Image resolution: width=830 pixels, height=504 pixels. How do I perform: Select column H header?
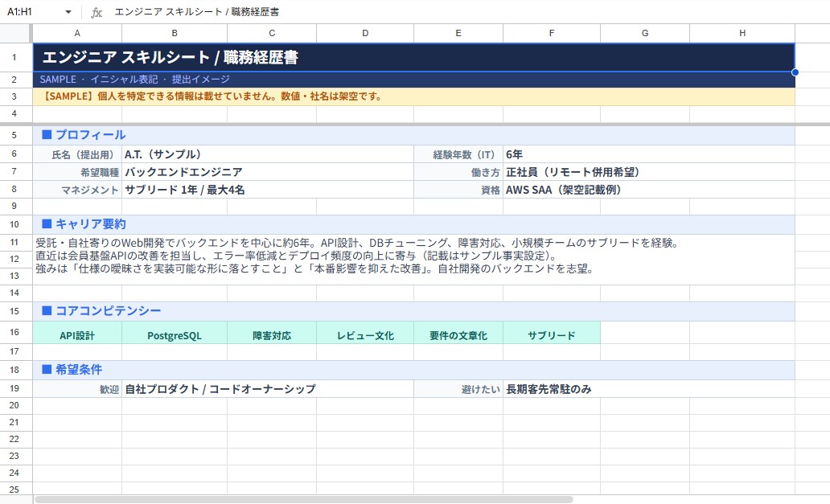tap(742, 33)
